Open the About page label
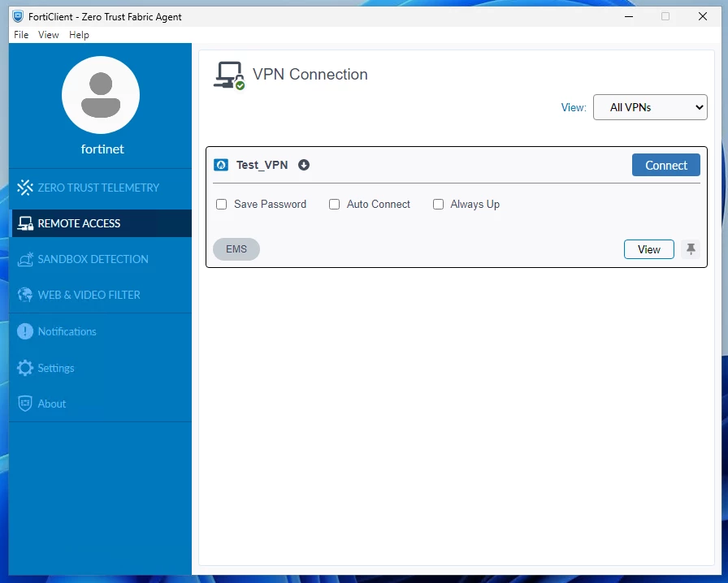The width and height of the screenshot is (728, 583). (x=52, y=404)
